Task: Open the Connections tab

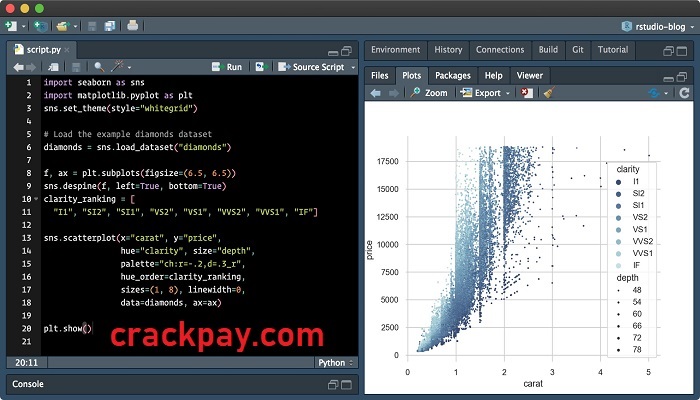Action: pos(500,50)
